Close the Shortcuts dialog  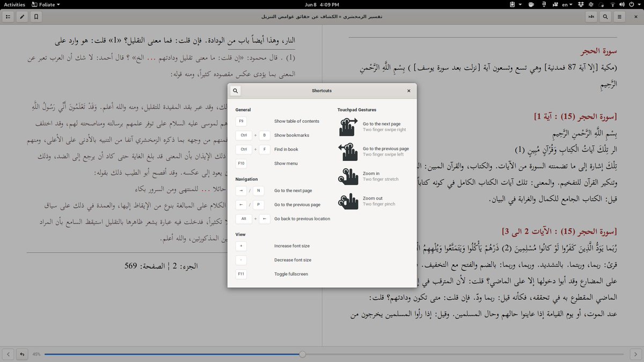click(x=409, y=91)
